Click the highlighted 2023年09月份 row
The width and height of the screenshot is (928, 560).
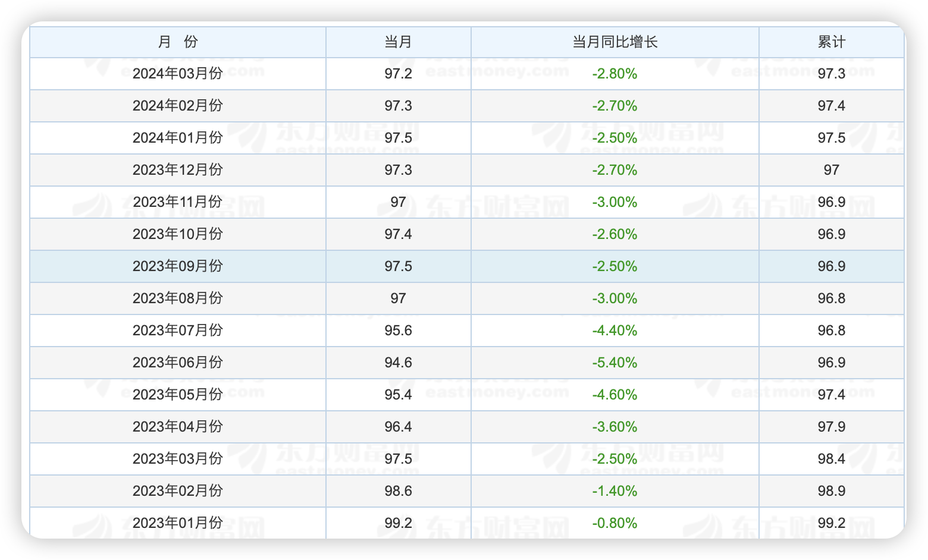coord(467,266)
